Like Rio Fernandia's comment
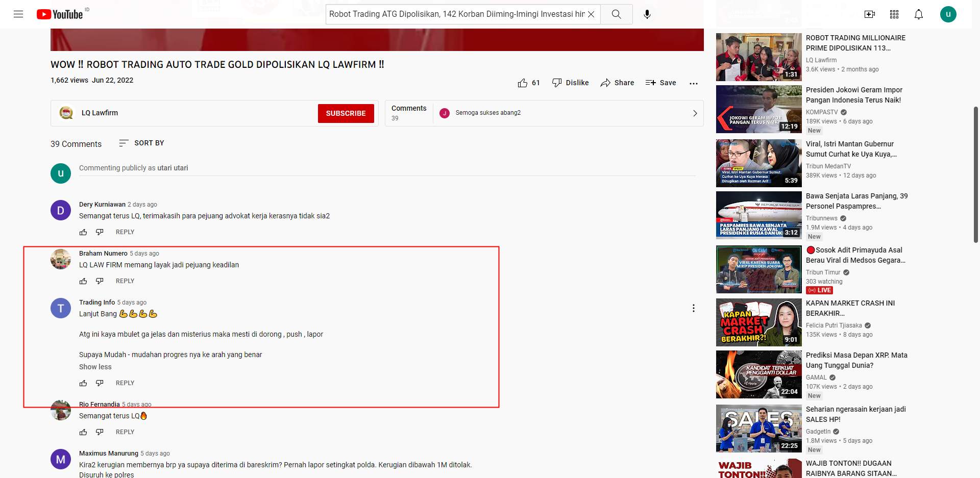Screen dimensions: 980x478 83,432
